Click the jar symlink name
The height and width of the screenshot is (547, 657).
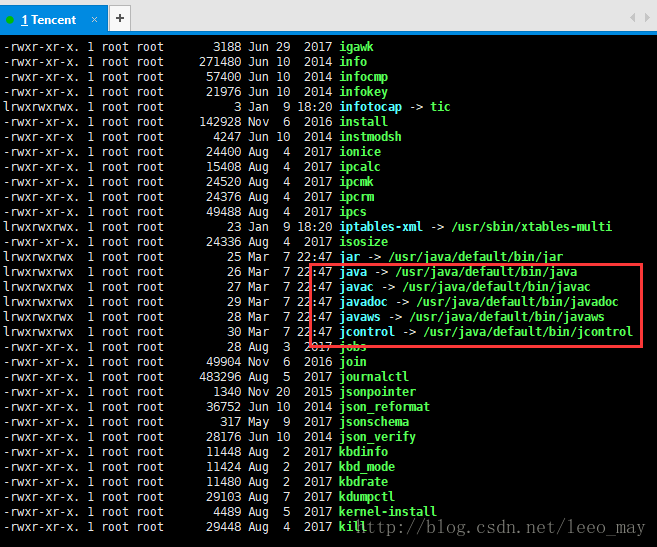click(349, 257)
